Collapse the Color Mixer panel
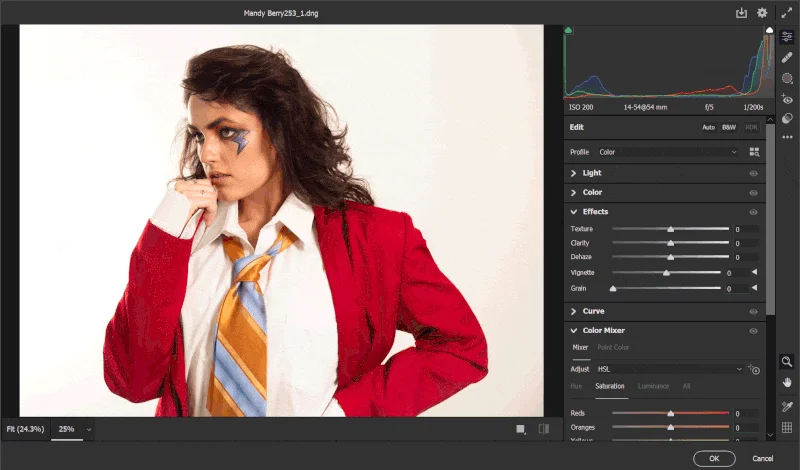800x470 pixels. (573, 331)
